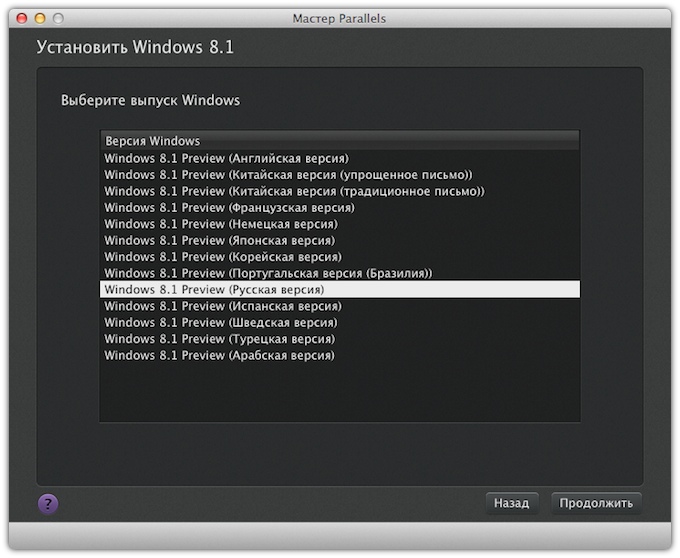Pick Windows 8.1 Preview (Шведская версия)
The width and height of the screenshot is (680, 558).
coord(340,323)
